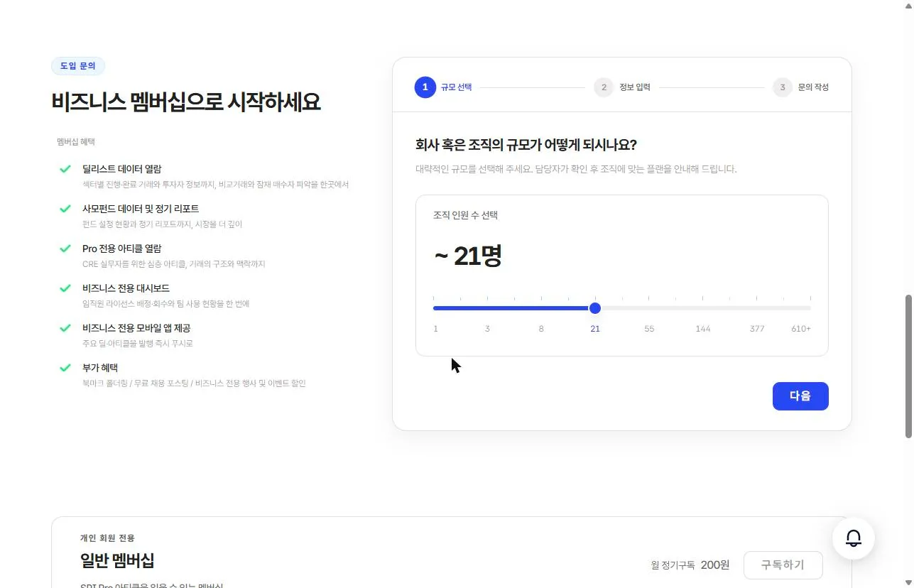Image resolution: width=914 pixels, height=588 pixels.
Task: Click the blue 다음 button
Action: pos(800,396)
